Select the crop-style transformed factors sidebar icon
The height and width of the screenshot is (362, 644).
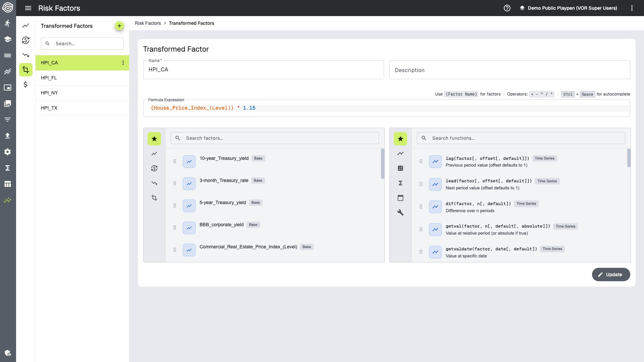pos(26,70)
